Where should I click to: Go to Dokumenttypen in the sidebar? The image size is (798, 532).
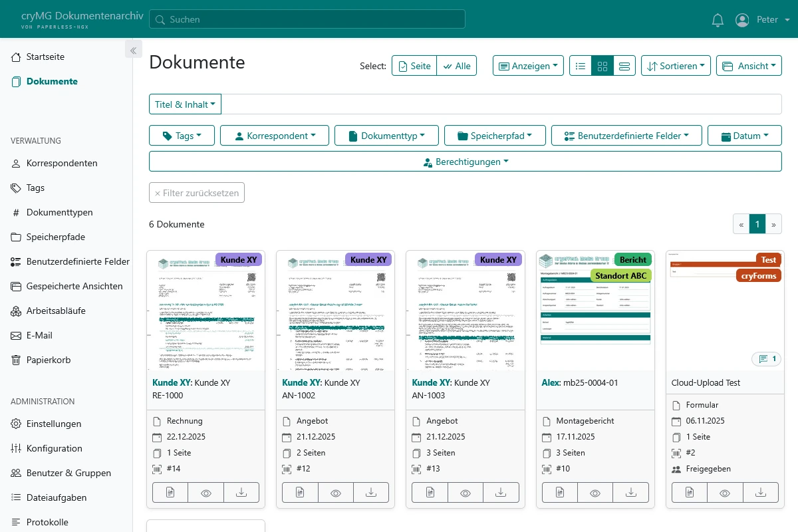pos(58,212)
